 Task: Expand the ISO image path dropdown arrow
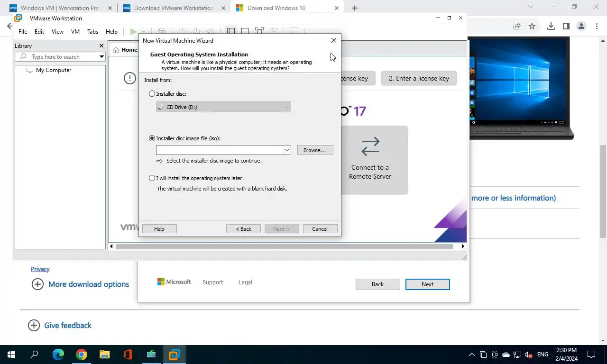(x=287, y=150)
